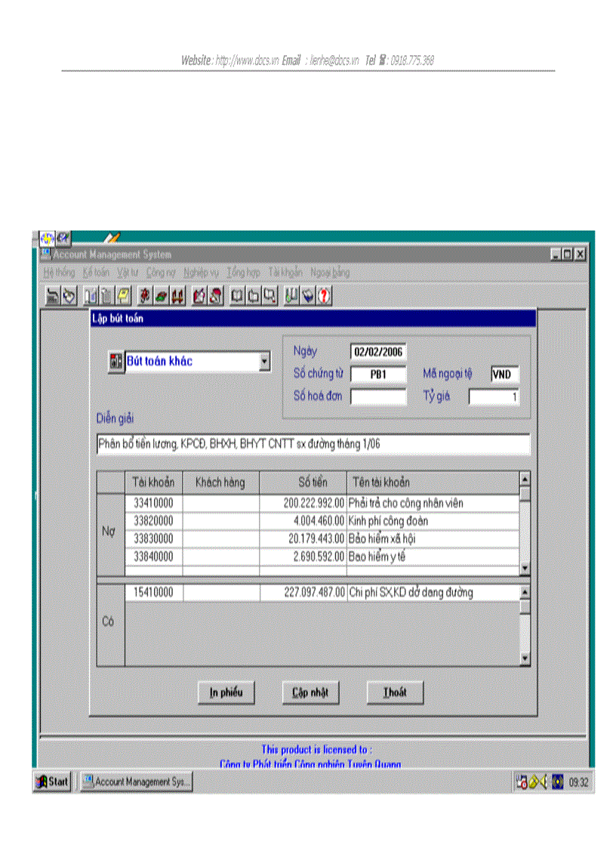Click the yellow note icon in toolbar
Image resolution: width=616 pixels, height=848 pixels.
[122, 296]
